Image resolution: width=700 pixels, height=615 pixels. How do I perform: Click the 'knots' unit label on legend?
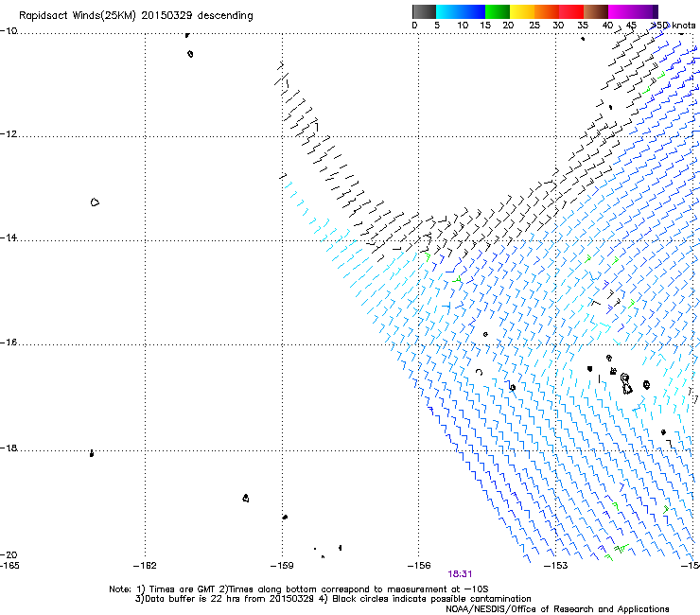684,26
